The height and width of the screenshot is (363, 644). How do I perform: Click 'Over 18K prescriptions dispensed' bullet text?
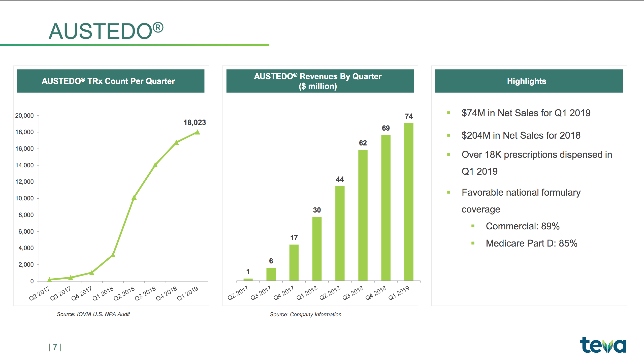point(537,163)
